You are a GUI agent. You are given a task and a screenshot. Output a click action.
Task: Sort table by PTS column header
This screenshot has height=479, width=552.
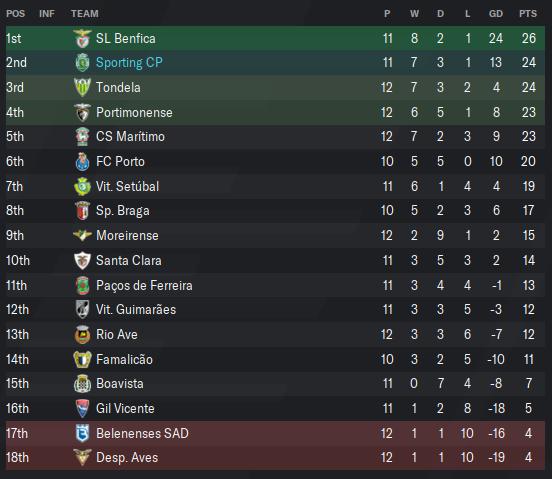coord(528,14)
